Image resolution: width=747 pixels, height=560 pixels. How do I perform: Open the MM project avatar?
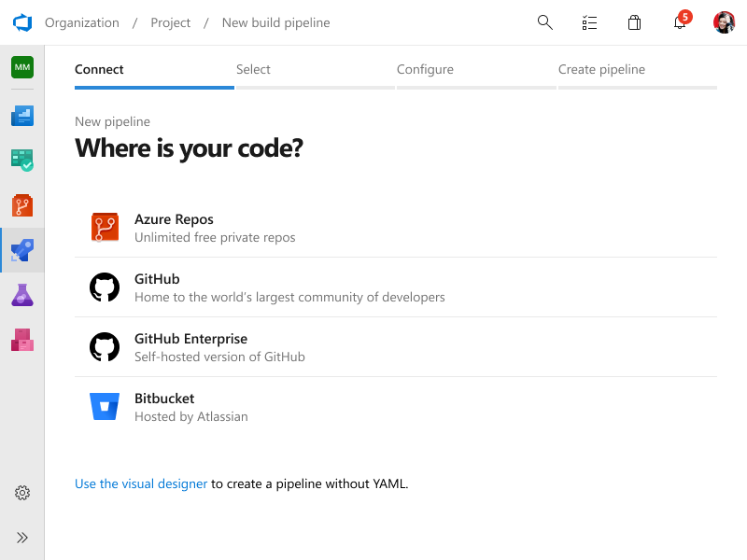coord(22,67)
